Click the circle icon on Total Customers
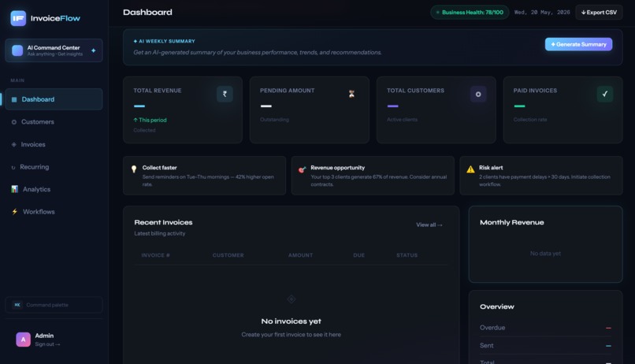635x364 pixels. (x=478, y=94)
